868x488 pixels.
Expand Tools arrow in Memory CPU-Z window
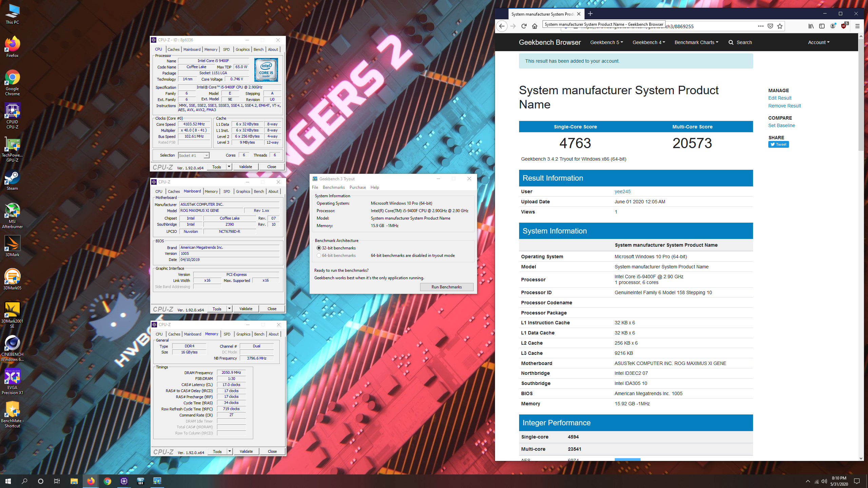[x=230, y=451]
